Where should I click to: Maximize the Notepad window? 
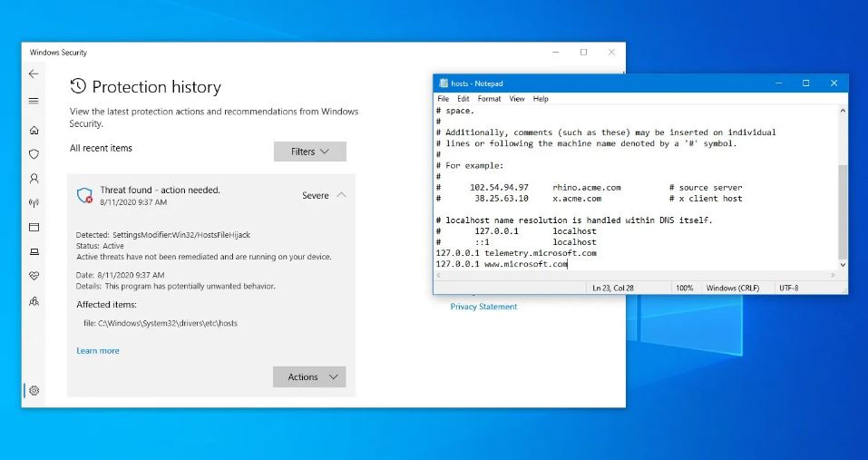coord(806,83)
